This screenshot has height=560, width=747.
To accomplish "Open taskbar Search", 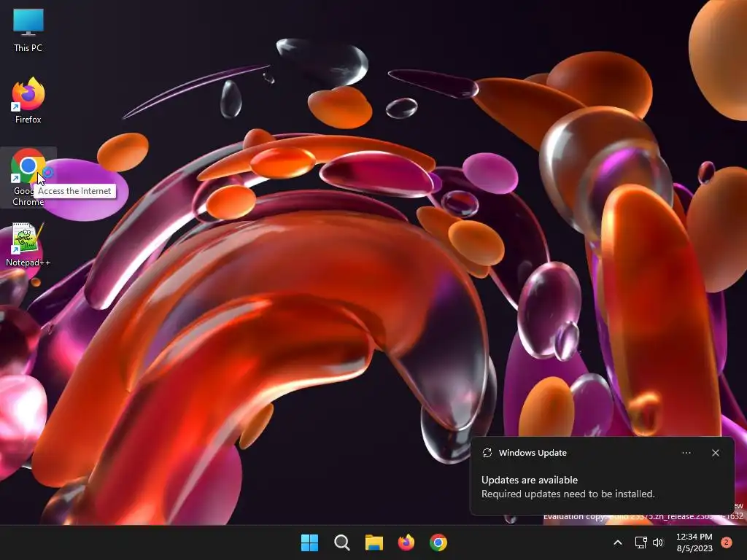I will pyautogui.click(x=341, y=542).
